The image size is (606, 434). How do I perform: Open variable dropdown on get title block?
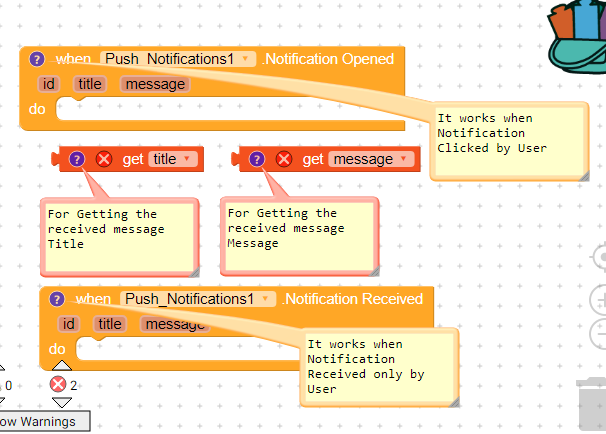pyautogui.click(x=174, y=159)
